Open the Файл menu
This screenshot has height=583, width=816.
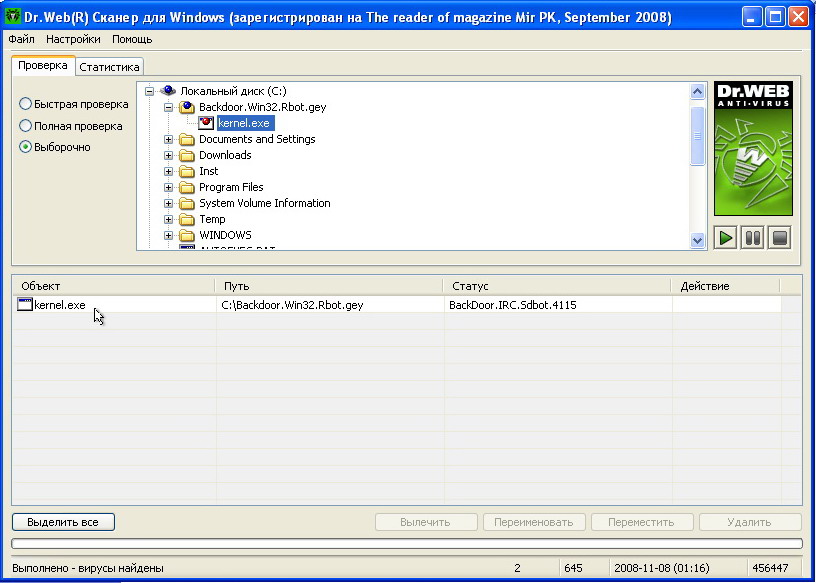tap(21, 39)
